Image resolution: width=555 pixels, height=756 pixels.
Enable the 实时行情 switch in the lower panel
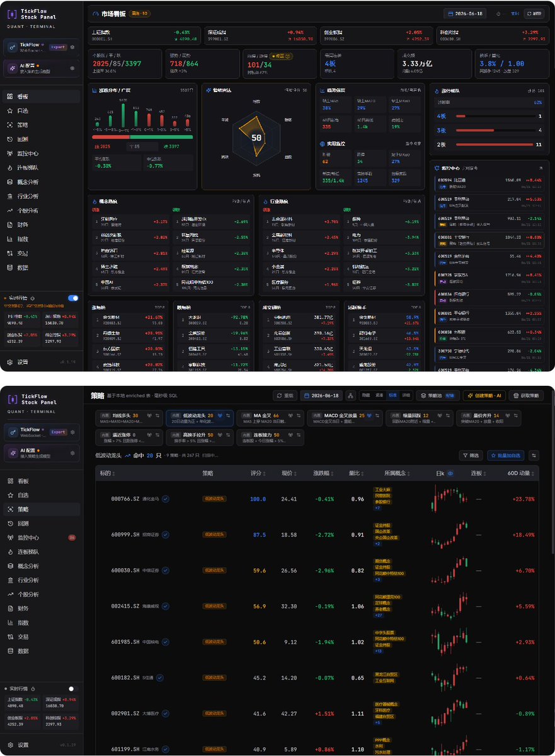coord(72,689)
